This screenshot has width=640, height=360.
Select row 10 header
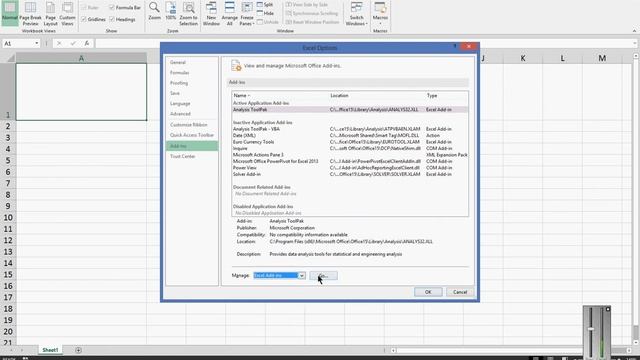(x=8, y=218)
